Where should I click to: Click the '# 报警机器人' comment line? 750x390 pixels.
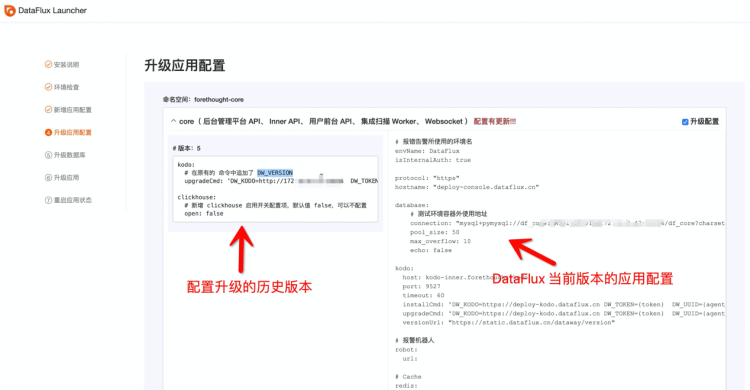[x=414, y=340]
